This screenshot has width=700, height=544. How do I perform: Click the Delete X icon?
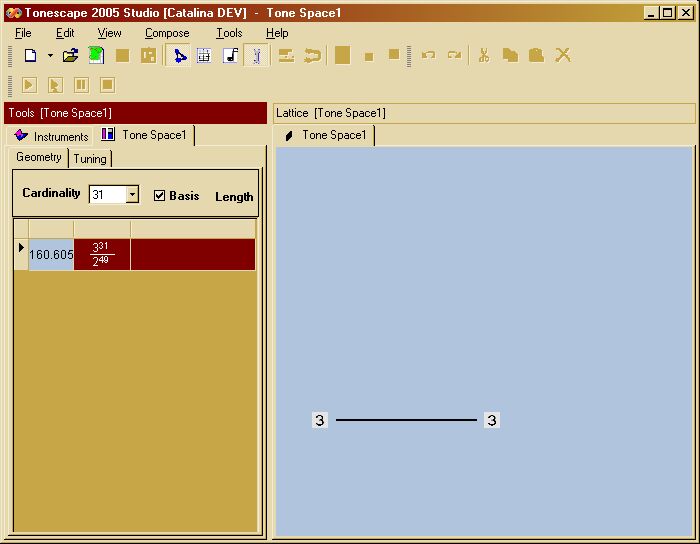click(x=563, y=55)
